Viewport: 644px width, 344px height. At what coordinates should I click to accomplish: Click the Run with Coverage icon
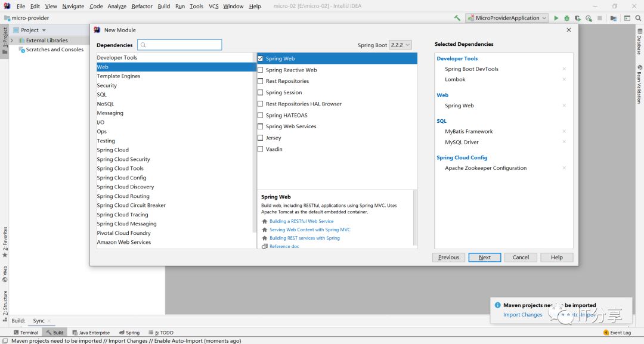577,18
